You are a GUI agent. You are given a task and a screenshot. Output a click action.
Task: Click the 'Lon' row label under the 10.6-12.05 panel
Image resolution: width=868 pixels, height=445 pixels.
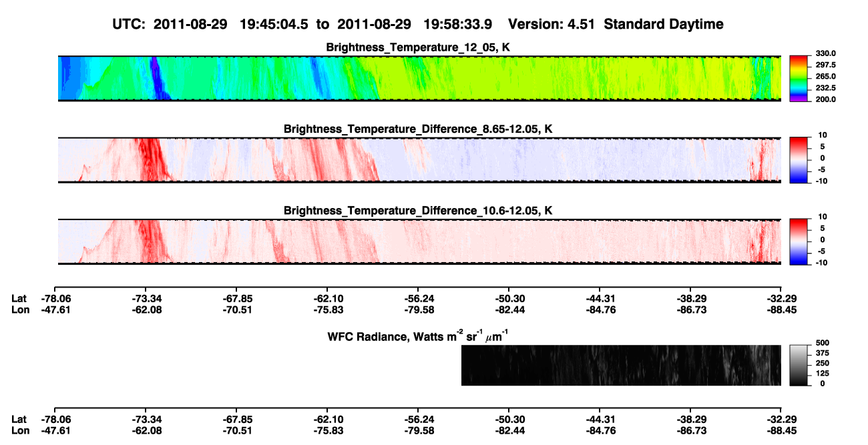click(x=21, y=309)
